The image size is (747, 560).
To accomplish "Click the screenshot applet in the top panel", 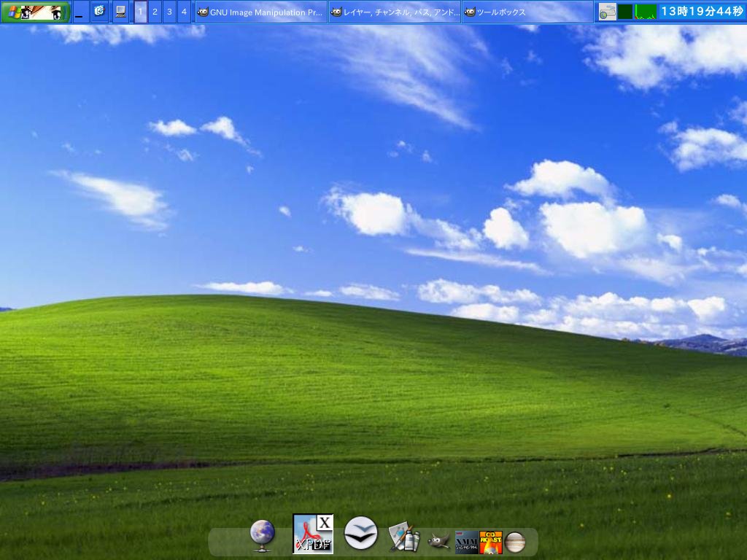I will point(607,12).
